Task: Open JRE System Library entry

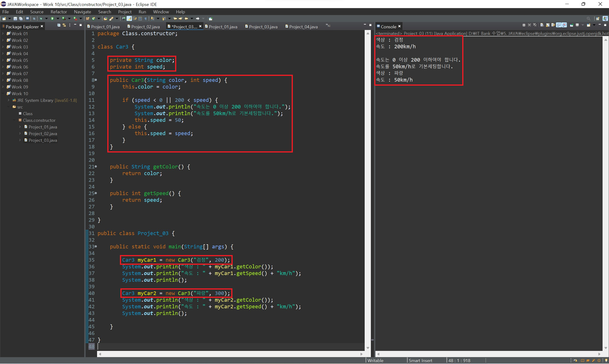Action: [35, 100]
